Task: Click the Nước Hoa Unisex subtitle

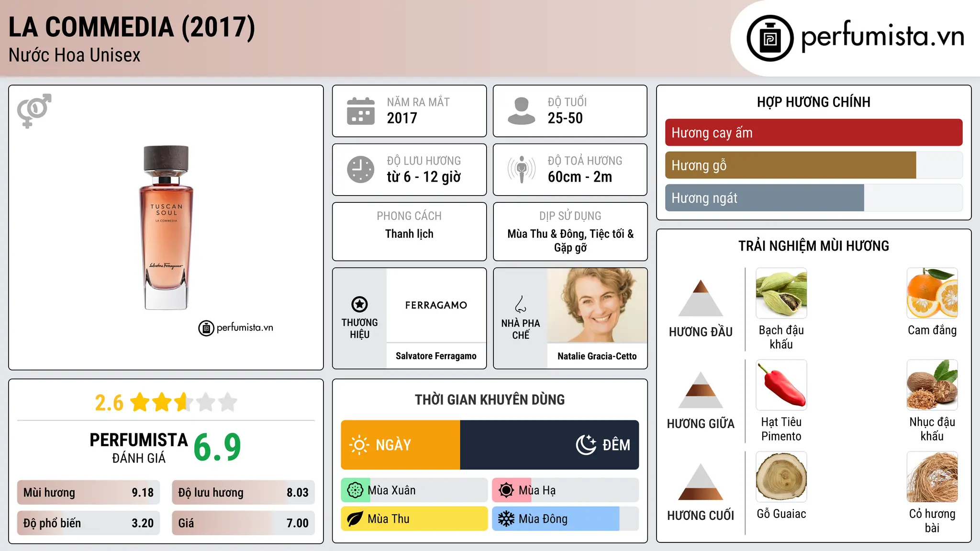Action: (x=75, y=55)
